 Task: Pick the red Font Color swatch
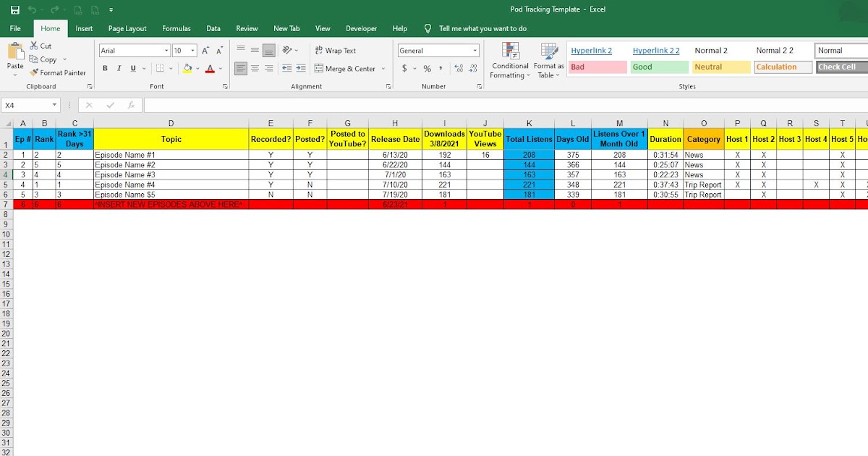(x=210, y=69)
